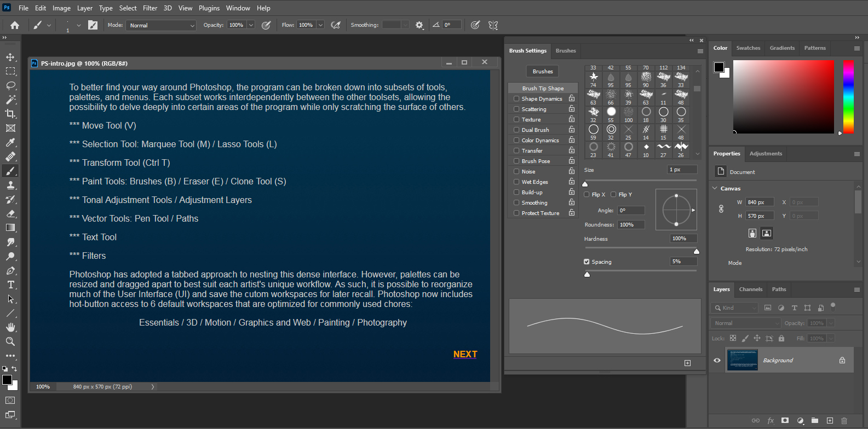Click the canvas width W input field

tap(759, 202)
